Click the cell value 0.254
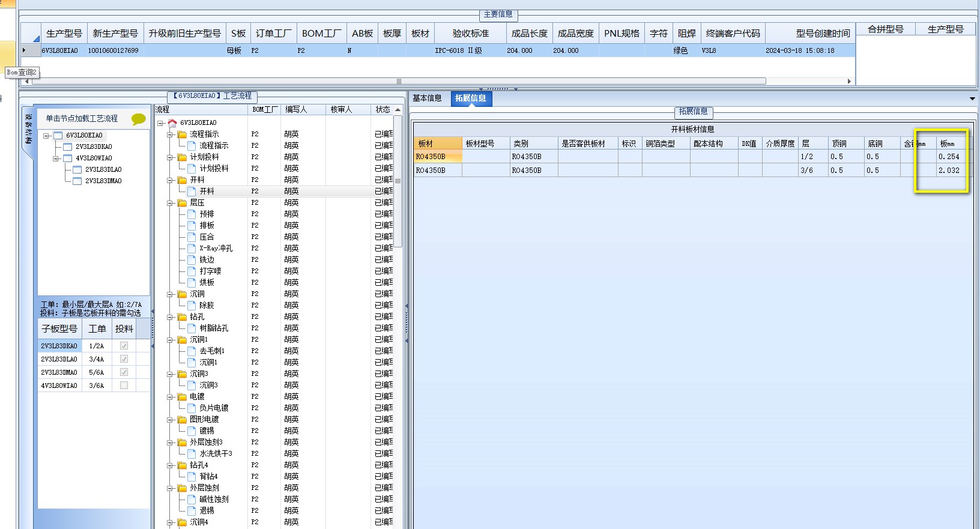The width and height of the screenshot is (980, 529). (949, 157)
